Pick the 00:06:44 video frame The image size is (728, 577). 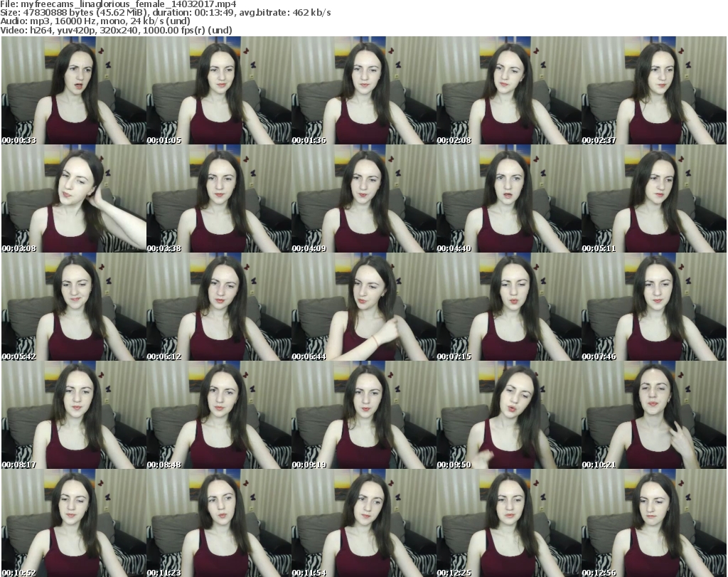coord(363,307)
